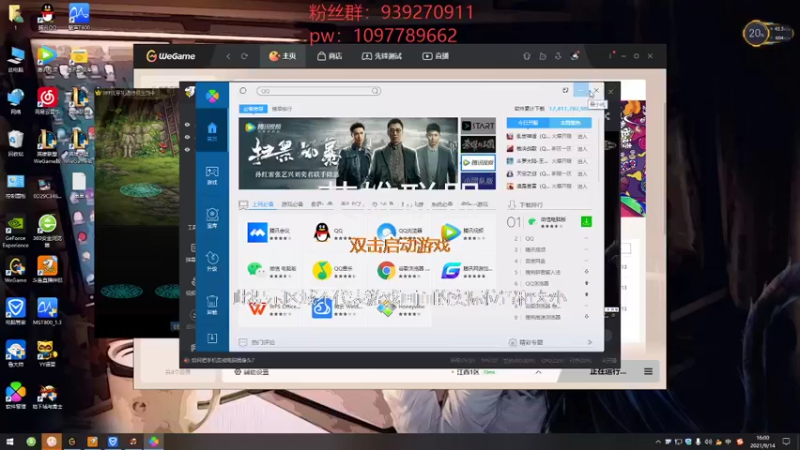Select the recommended ranking tab
The image size is (800, 450).
point(282,109)
